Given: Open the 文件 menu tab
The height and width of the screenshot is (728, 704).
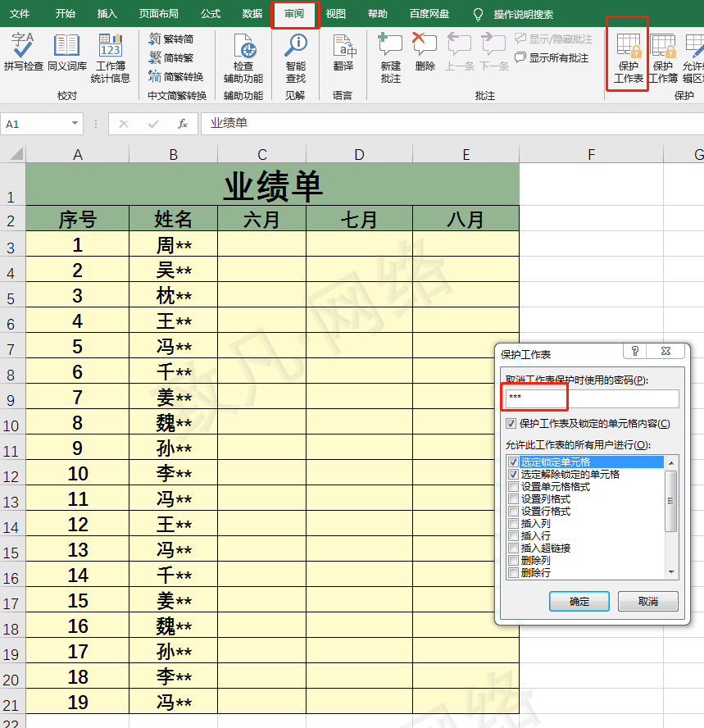Looking at the screenshot, I should point(20,14).
